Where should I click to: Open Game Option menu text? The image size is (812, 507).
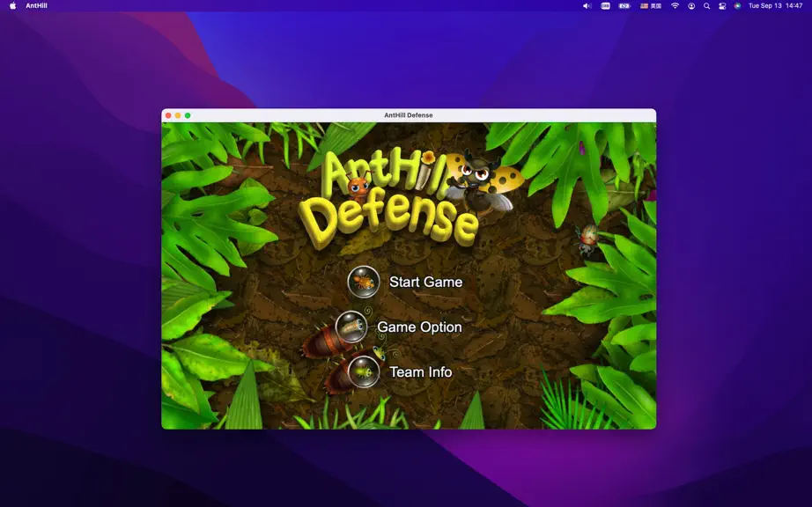click(419, 327)
